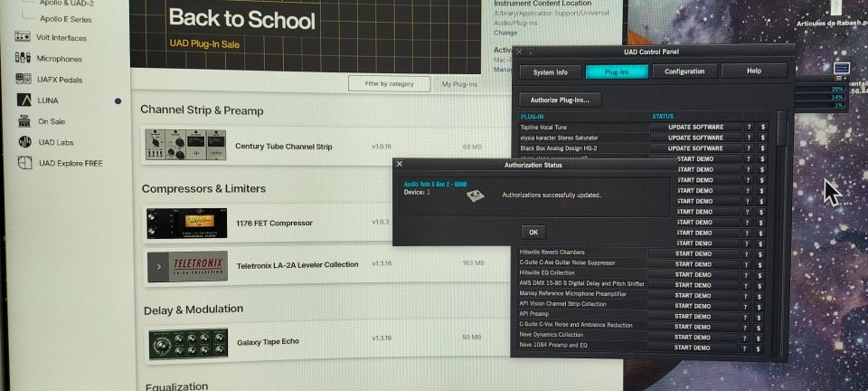868x391 pixels.
Task: Switch to the My Plug-Ins tab
Action: (x=459, y=84)
